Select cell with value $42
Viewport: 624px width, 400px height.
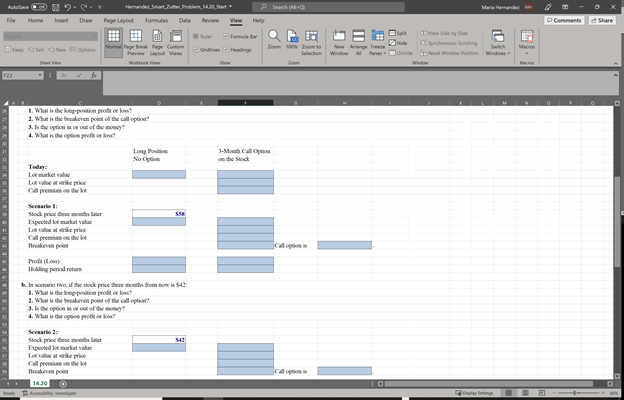click(x=159, y=340)
